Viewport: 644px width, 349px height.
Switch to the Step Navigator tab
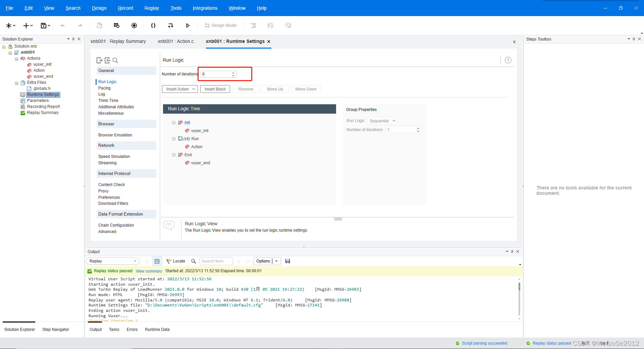56,330
